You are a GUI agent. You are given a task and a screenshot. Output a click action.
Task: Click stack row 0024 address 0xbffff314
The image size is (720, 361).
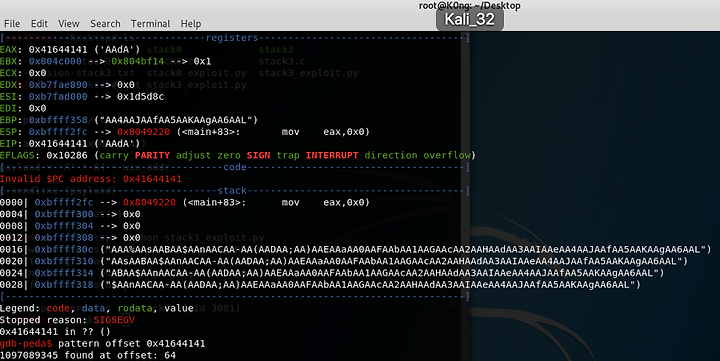(64, 273)
